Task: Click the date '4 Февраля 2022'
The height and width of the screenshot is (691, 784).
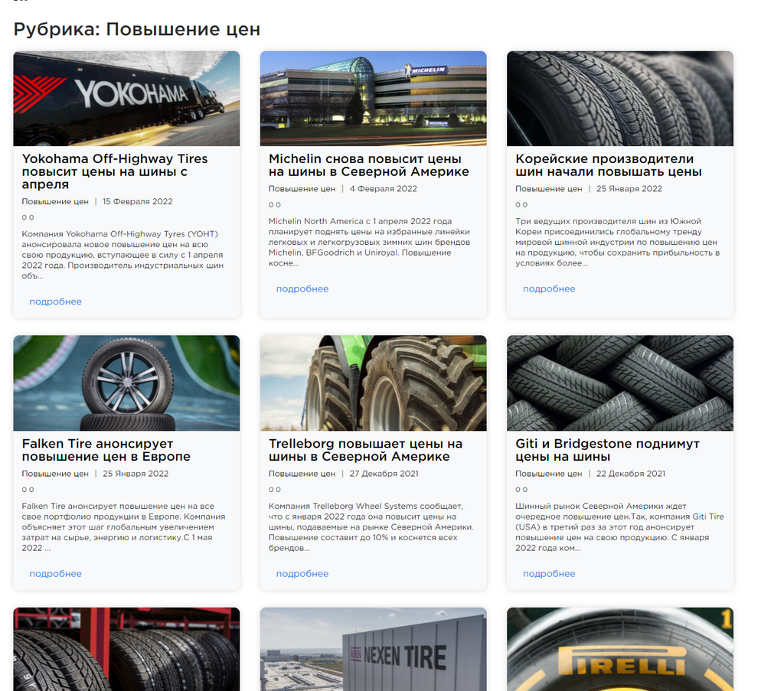Action: [383, 189]
